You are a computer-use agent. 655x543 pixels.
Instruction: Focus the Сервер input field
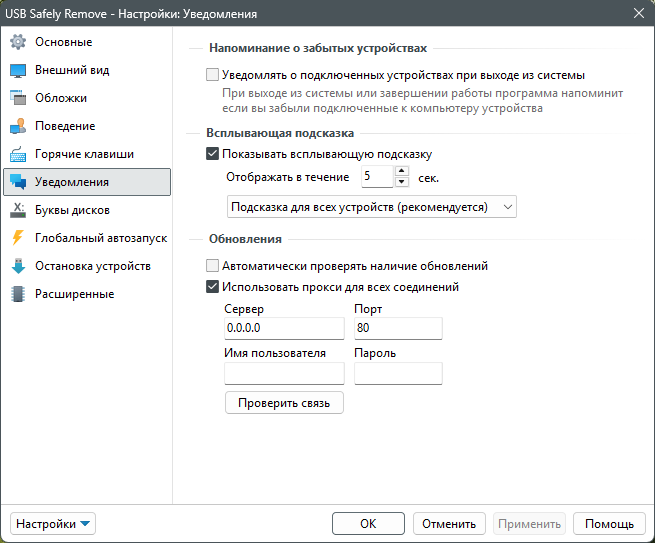point(284,328)
